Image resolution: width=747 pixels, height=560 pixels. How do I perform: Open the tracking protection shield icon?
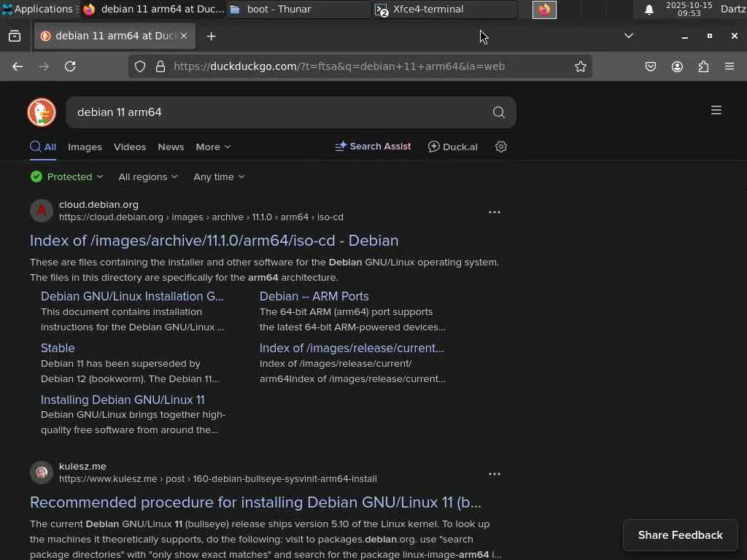[x=139, y=66]
